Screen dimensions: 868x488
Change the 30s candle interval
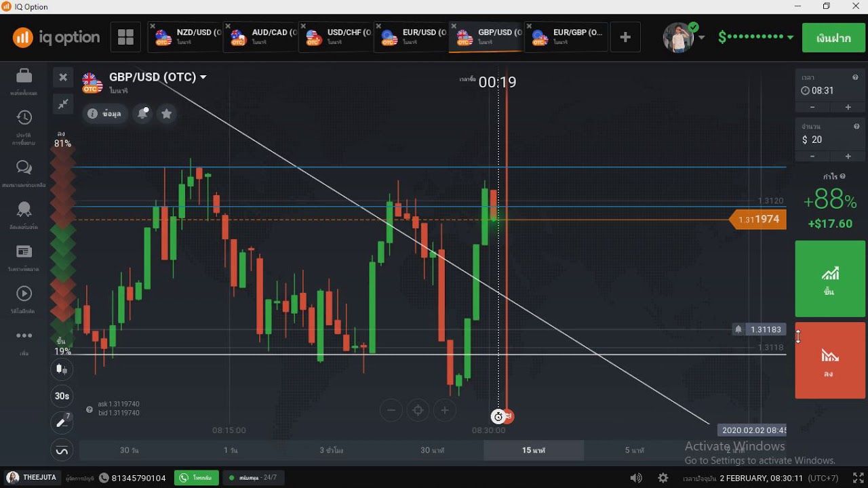tap(62, 396)
